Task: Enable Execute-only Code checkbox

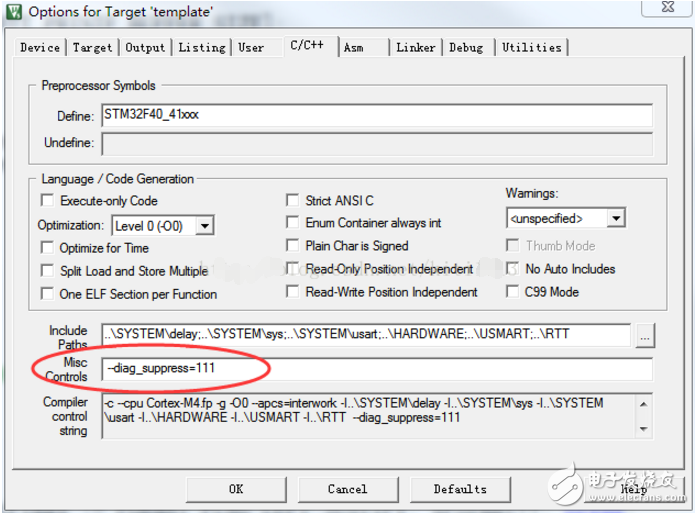Action: [47, 201]
